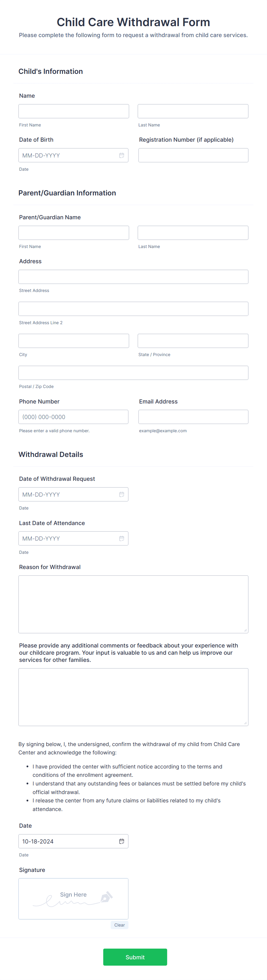Open the Last Date of Attendance calendar picker

coord(121,538)
